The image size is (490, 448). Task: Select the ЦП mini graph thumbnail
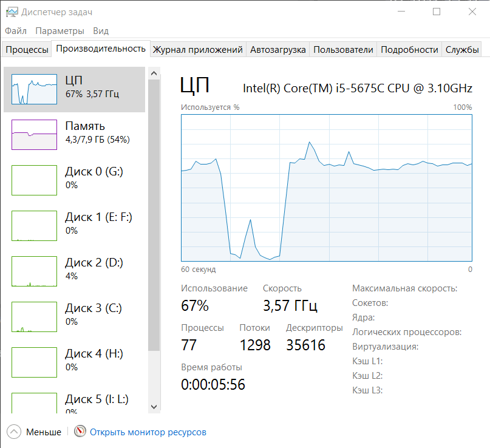pos(35,89)
